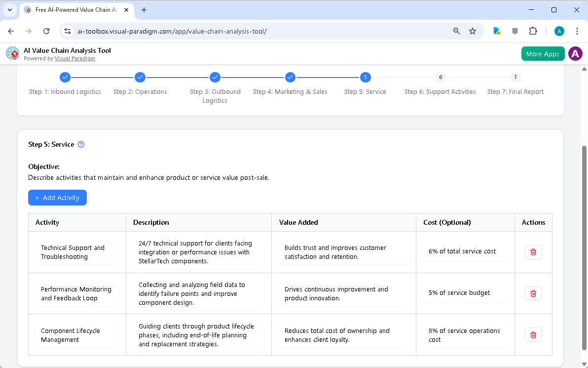Select the completed Step 4: Marketing & Sales
This screenshot has height=368, width=588.
pyautogui.click(x=290, y=77)
